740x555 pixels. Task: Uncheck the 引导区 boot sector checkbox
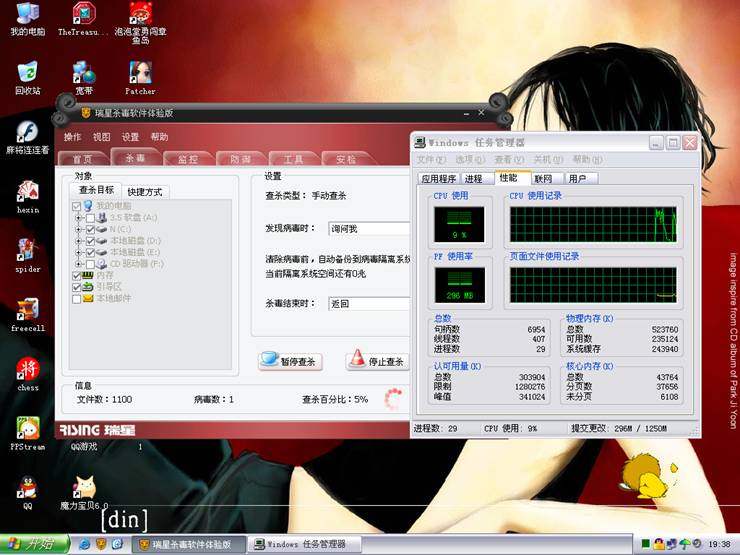(x=76, y=287)
